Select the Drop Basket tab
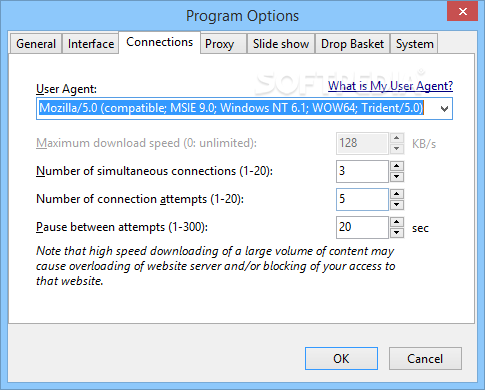This screenshot has width=485, height=390. pyautogui.click(x=352, y=44)
